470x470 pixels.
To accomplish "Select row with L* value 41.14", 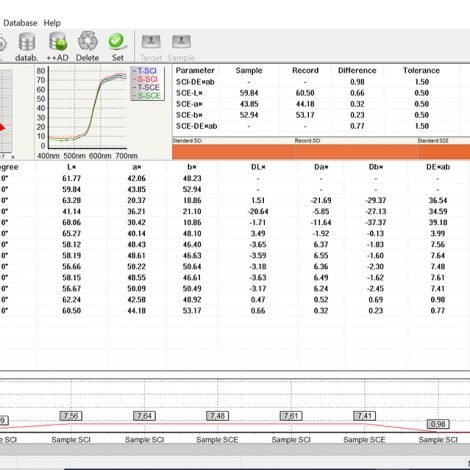I will coord(235,211).
